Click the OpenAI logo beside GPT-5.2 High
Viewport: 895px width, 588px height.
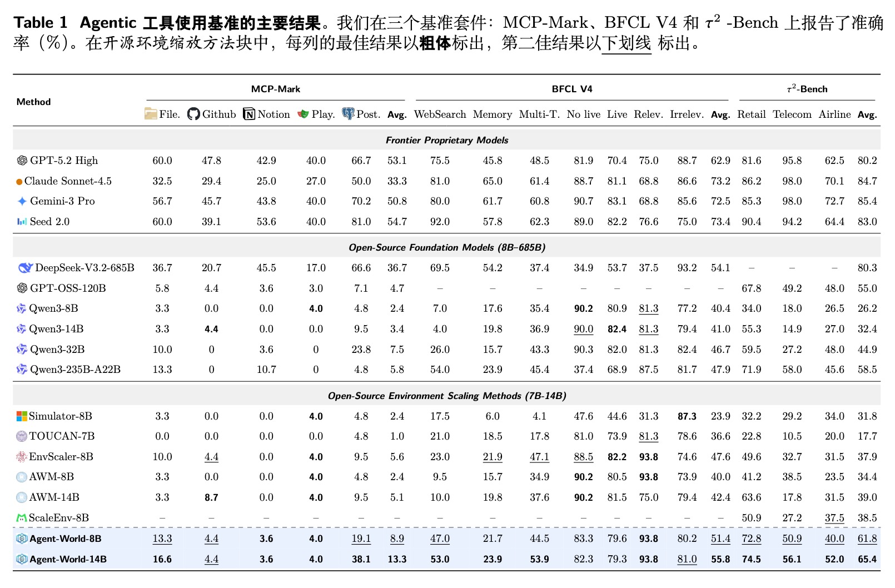22,161
